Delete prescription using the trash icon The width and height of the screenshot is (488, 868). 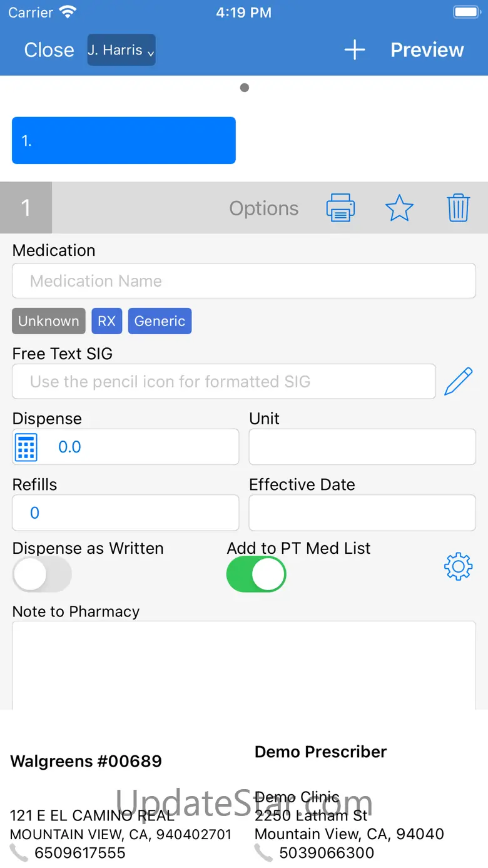coord(458,208)
